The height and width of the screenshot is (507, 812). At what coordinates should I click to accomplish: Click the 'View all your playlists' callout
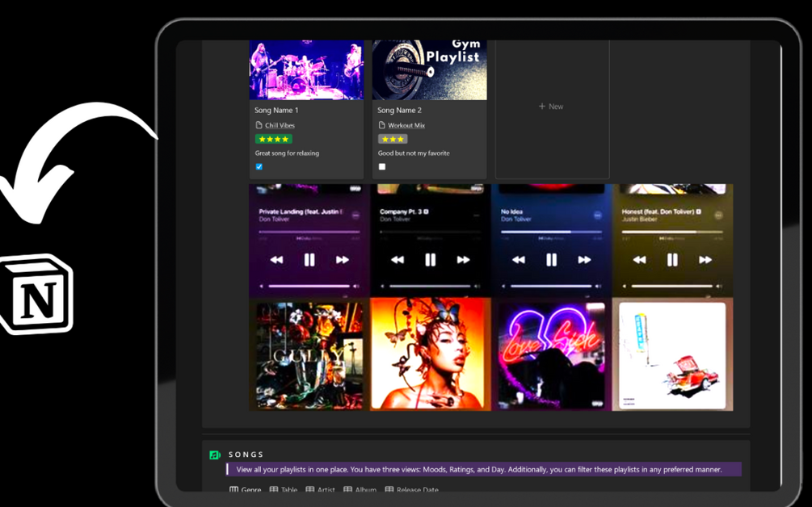(x=484, y=470)
